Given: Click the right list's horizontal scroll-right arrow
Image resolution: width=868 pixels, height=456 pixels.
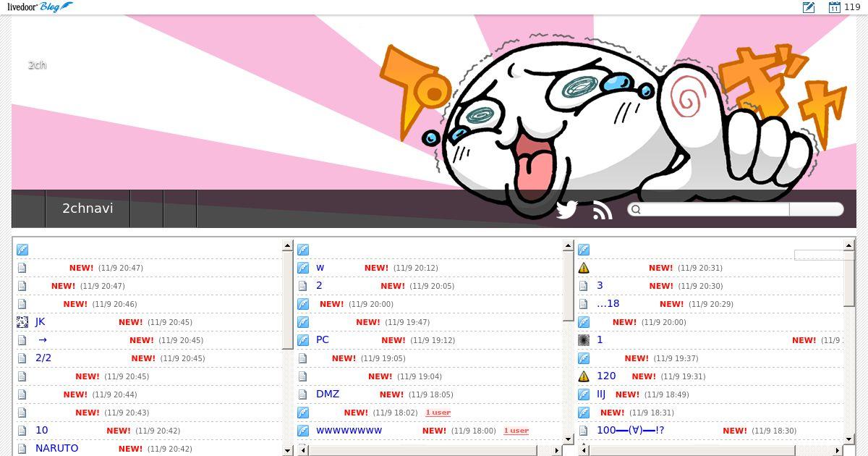Looking at the screenshot, I should point(837,450).
